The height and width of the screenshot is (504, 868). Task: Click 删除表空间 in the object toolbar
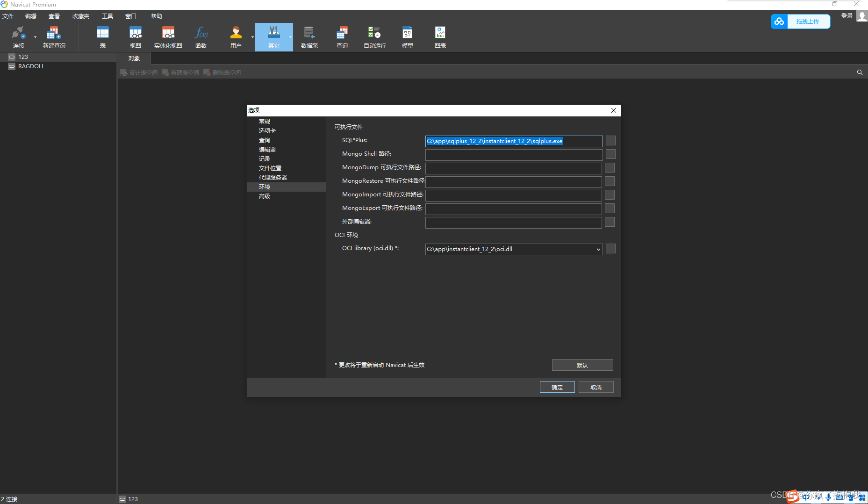pos(222,72)
